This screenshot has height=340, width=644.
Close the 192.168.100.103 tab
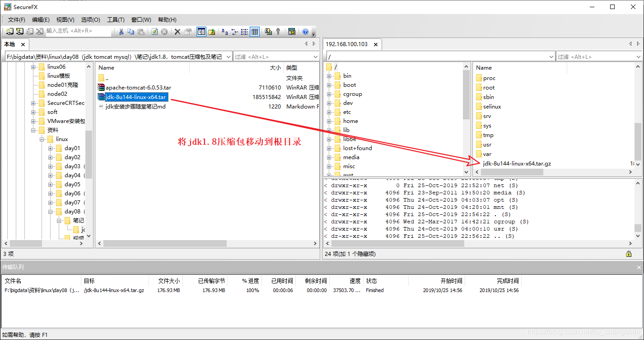tap(375, 44)
